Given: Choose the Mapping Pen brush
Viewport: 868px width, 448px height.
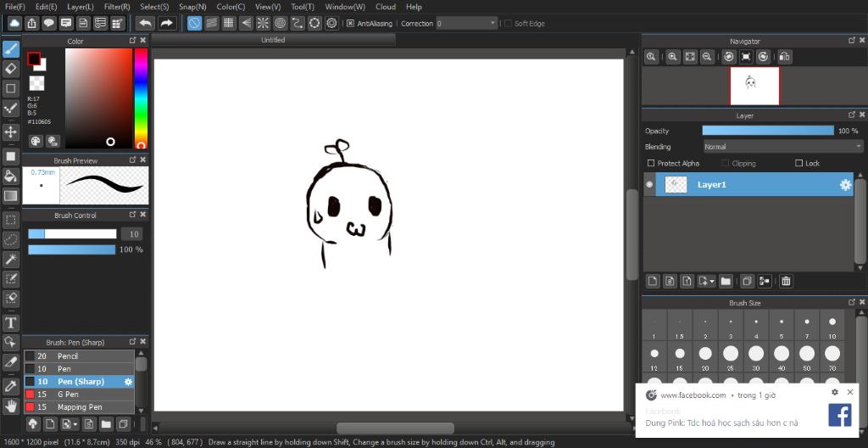Looking at the screenshot, I should 79,407.
